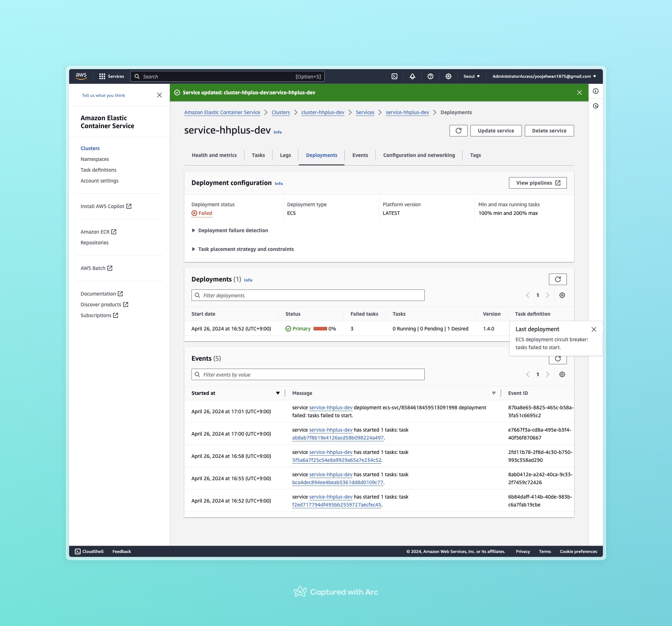
Task: Click the View pipelines button
Action: (x=538, y=183)
